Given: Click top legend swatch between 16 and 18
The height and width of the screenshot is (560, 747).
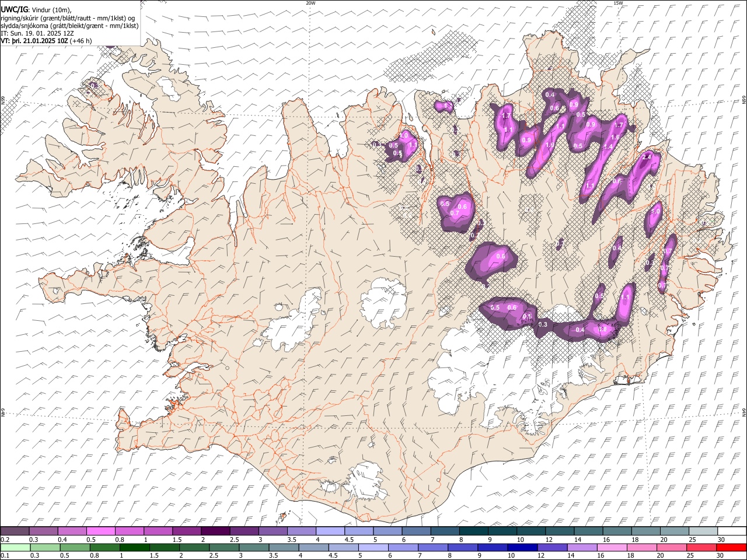Looking at the screenshot, I should pyautogui.click(x=617, y=531).
